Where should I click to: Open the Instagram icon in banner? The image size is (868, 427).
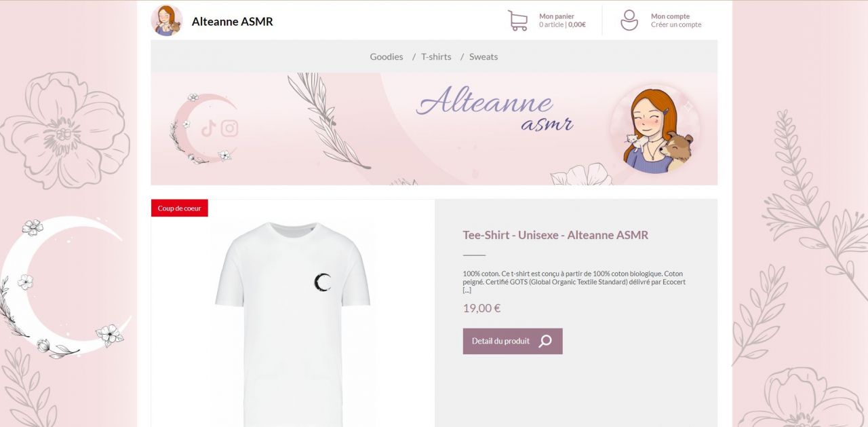pyautogui.click(x=230, y=128)
